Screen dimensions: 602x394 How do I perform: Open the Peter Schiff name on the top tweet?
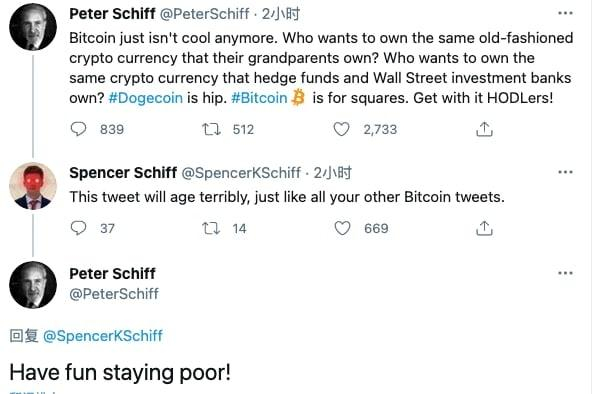[112, 14]
